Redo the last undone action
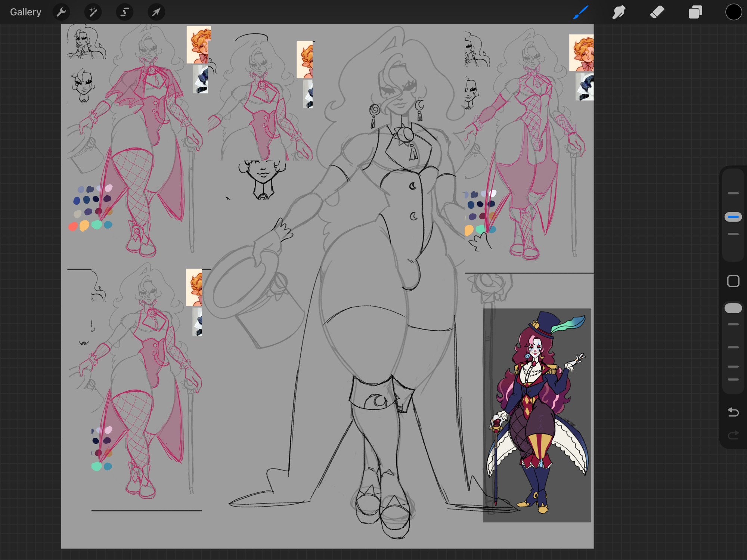Image resolution: width=747 pixels, height=560 pixels. coord(733,435)
